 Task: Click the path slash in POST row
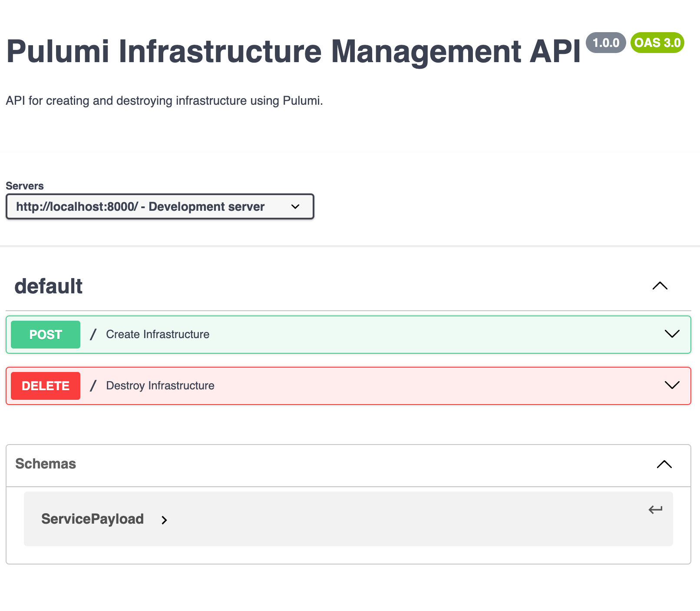point(93,335)
